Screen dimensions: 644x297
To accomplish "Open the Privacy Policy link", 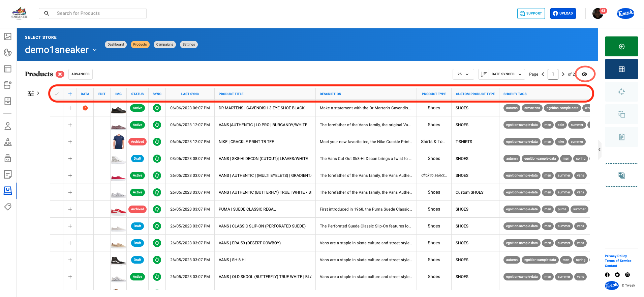I will (x=616, y=256).
